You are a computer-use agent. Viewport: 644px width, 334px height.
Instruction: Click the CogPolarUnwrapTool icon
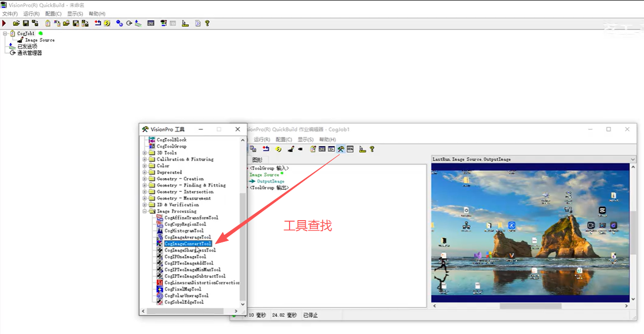tap(160, 296)
